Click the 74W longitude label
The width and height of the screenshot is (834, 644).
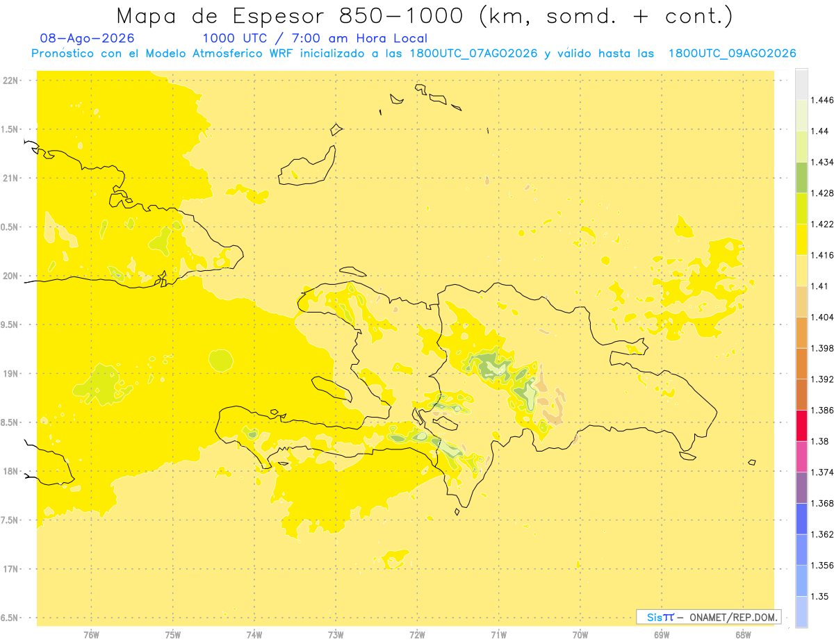254,634
